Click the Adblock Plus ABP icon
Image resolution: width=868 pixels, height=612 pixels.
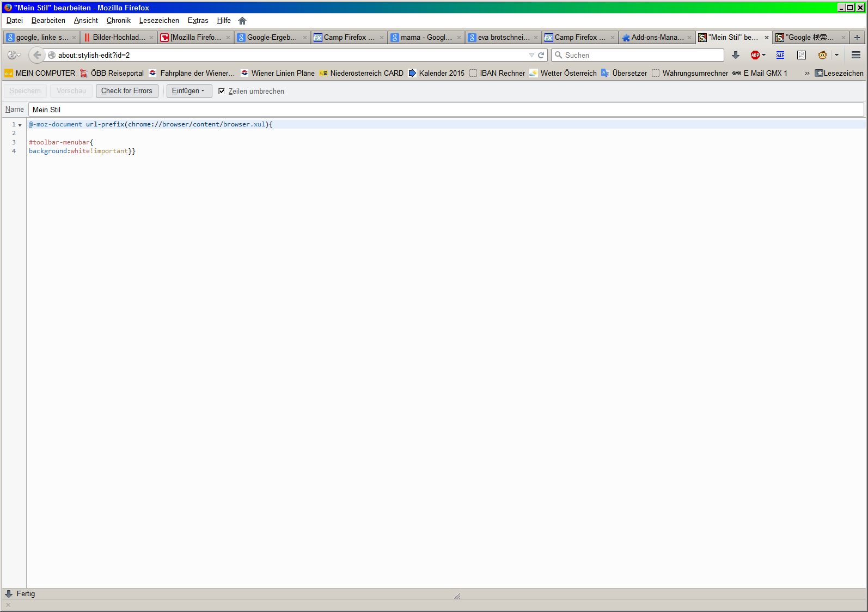pos(755,55)
